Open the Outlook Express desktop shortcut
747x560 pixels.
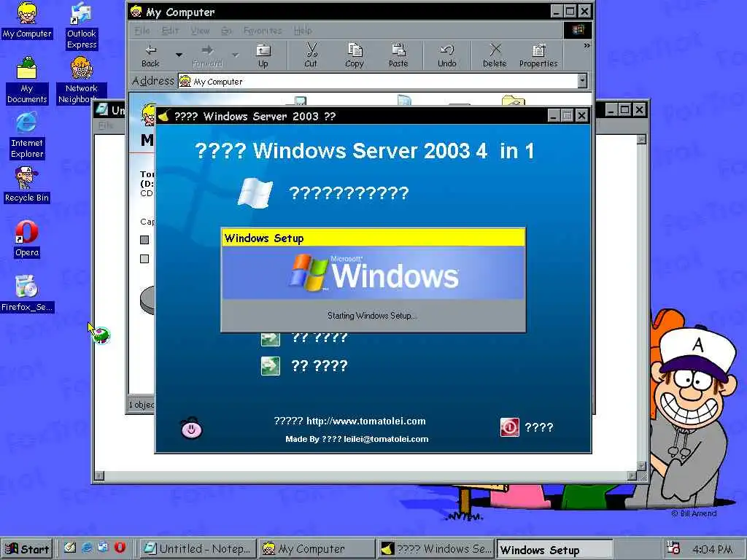click(x=82, y=26)
